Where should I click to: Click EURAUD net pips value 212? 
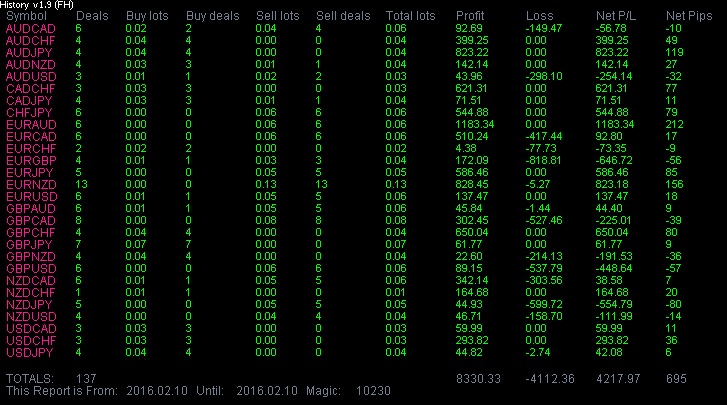point(674,125)
